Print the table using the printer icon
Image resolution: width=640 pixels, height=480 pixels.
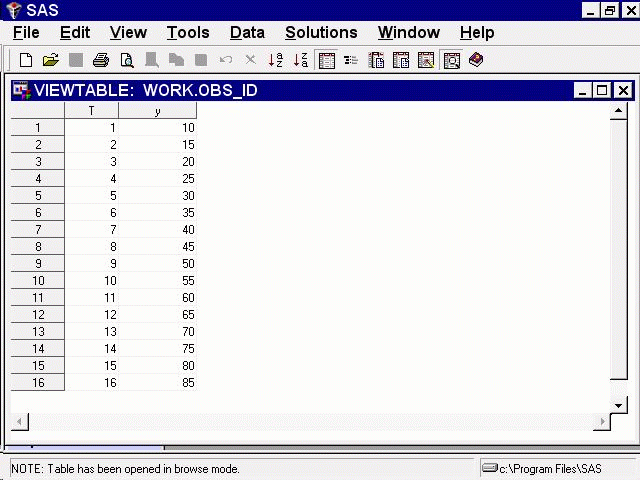pos(101,60)
